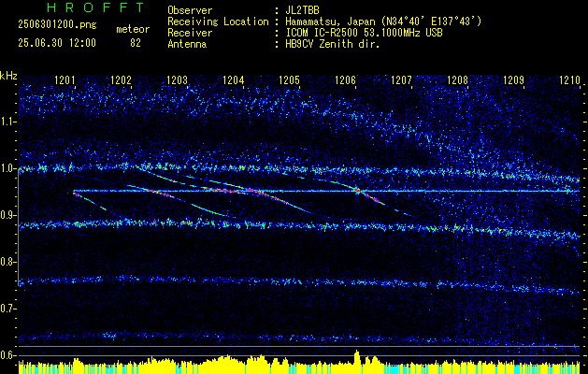Click the ICOM IC-R2500 53.1000MHz USB value
Viewport: 588px width, 374px height.
(364, 33)
